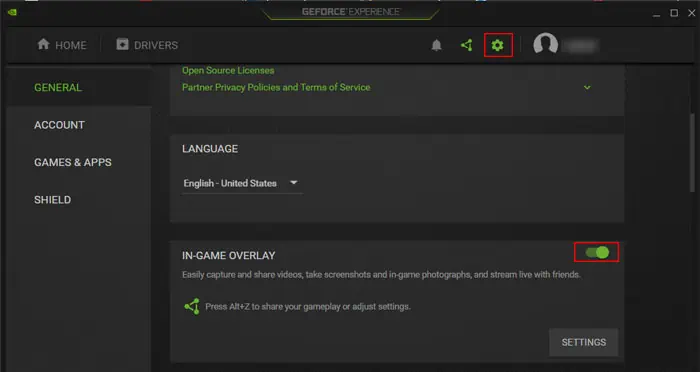Click the "Press Alt+Z to share" text

308,307
